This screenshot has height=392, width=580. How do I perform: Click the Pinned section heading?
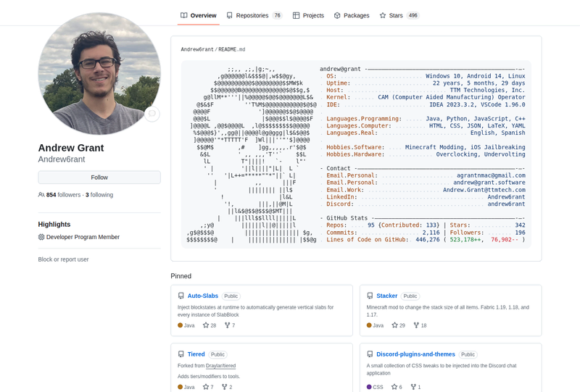tap(181, 276)
